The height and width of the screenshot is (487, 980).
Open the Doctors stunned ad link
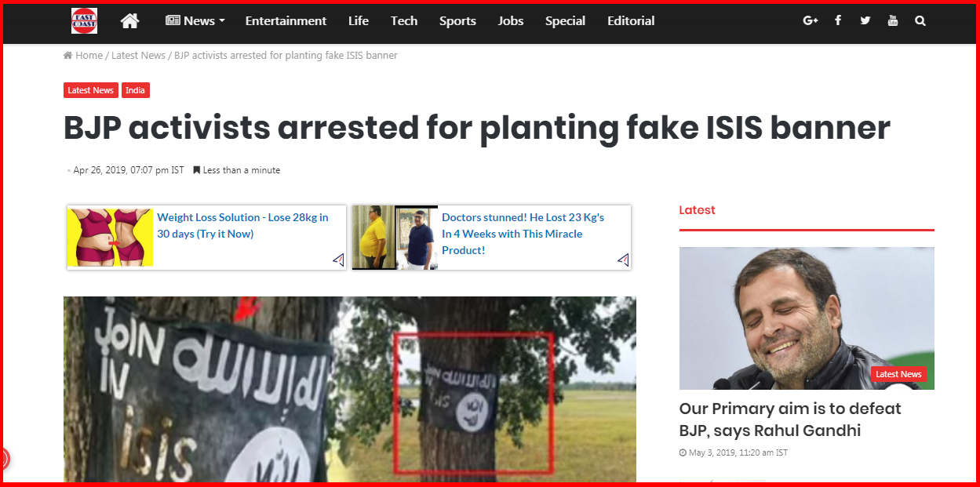coord(523,234)
